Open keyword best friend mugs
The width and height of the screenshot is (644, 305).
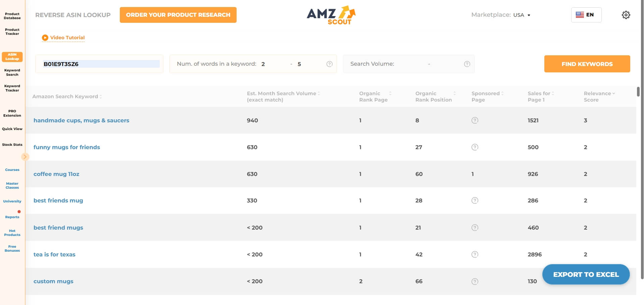tap(58, 228)
